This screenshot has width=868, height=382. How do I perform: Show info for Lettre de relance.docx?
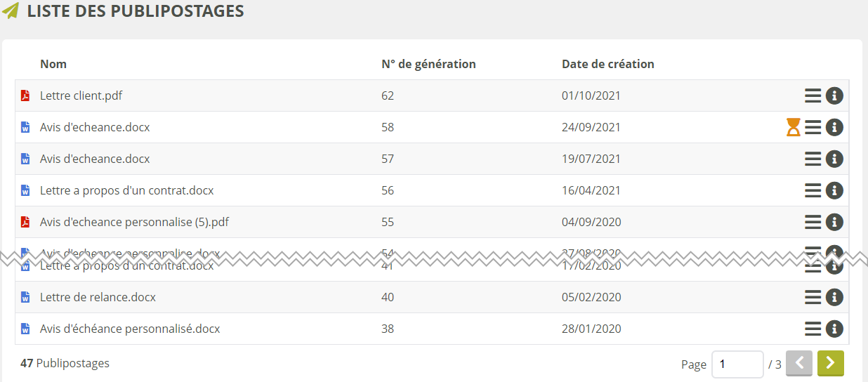coord(834,297)
